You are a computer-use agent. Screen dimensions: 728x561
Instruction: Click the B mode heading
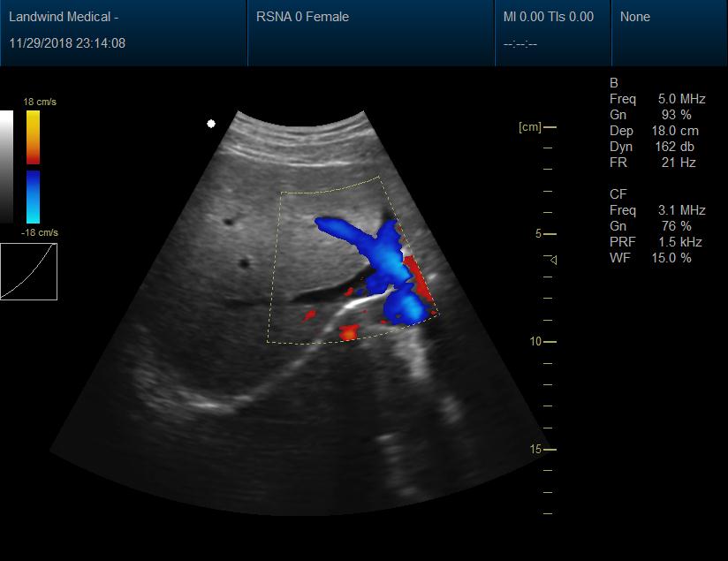click(x=614, y=83)
